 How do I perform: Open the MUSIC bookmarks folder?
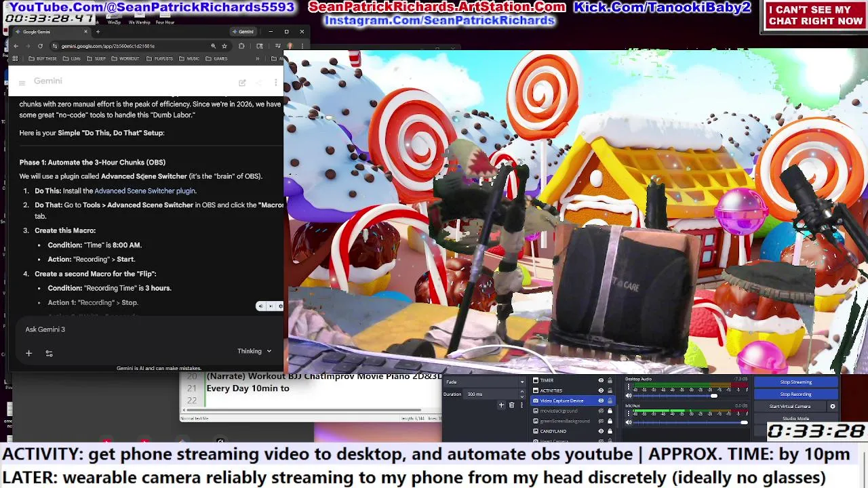[189, 58]
